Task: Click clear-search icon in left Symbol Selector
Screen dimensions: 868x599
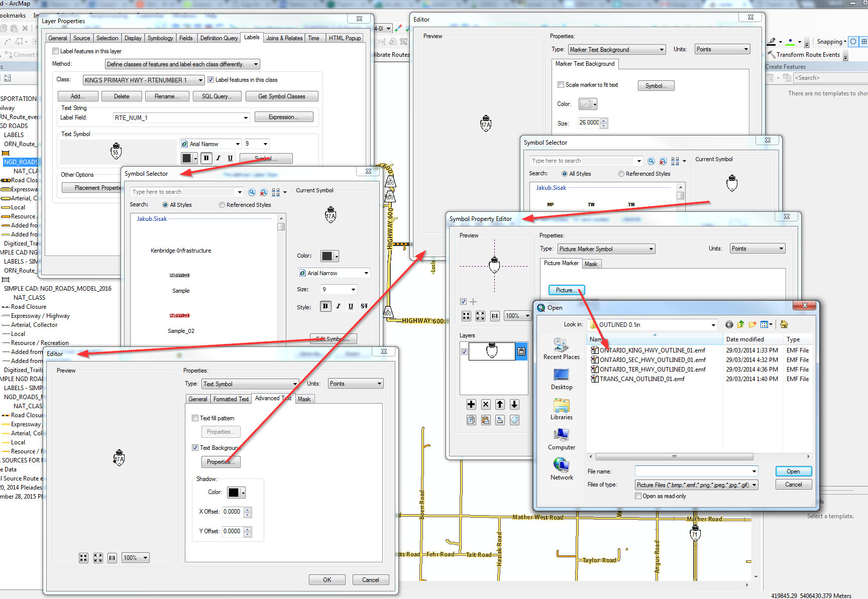Action: 263,192
